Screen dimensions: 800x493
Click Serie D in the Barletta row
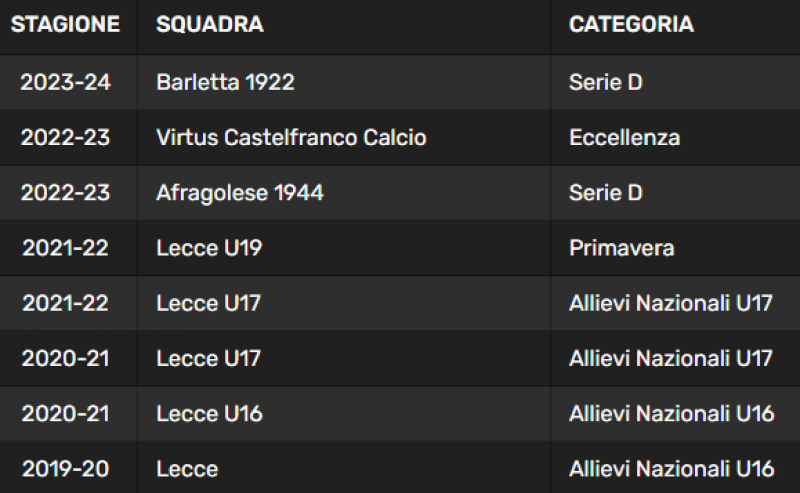coord(606,82)
